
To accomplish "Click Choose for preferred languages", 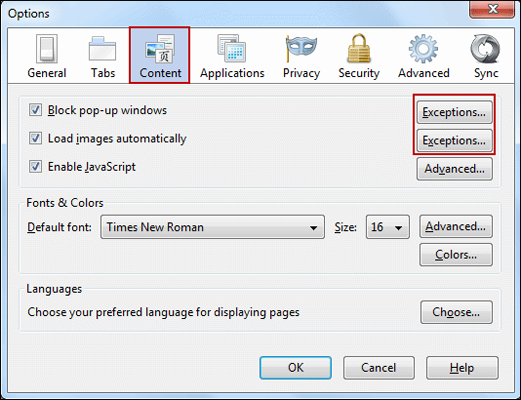I will [x=456, y=312].
